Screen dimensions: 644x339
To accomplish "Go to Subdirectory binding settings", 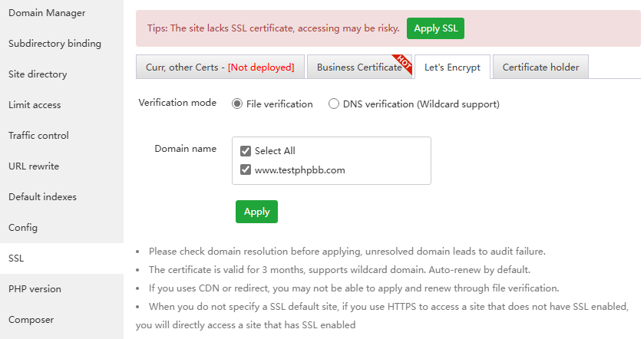I will tap(54, 44).
